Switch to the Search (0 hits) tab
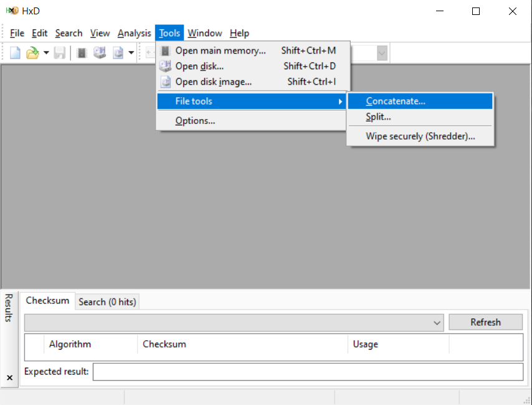 click(x=107, y=302)
